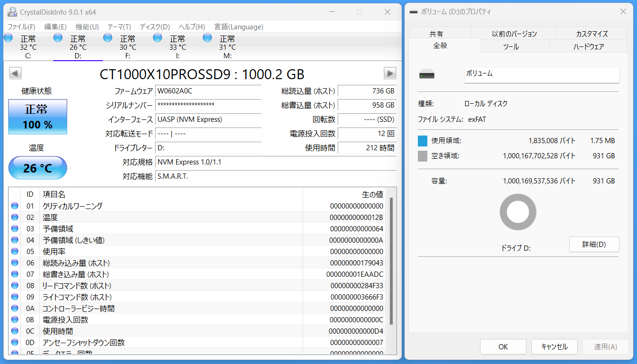
Task: Click disk title CT1000X10PROSSD9 : 1000.2 GB
Action: (x=202, y=74)
